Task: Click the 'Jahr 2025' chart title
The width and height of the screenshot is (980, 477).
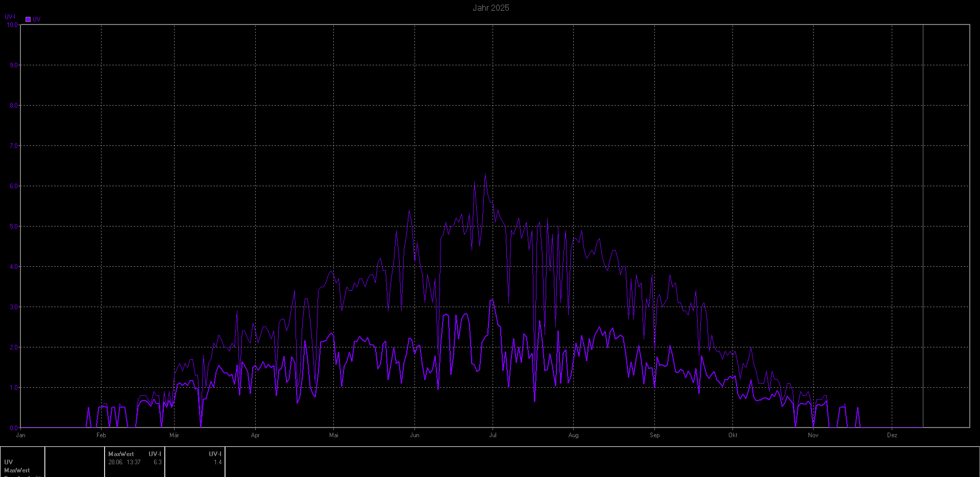Action: [491, 8]
